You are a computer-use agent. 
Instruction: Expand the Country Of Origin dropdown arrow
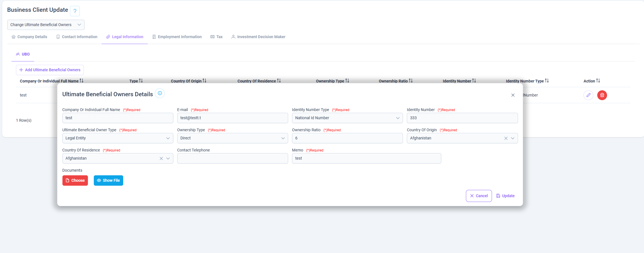coord(513,138)
